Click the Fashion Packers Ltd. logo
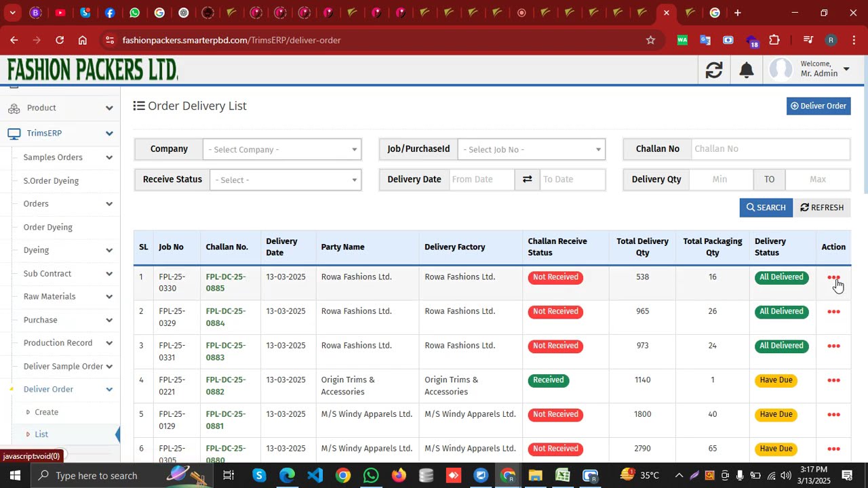Image resolution: width=868 pixels, height=488 pixels. (92, 69)
